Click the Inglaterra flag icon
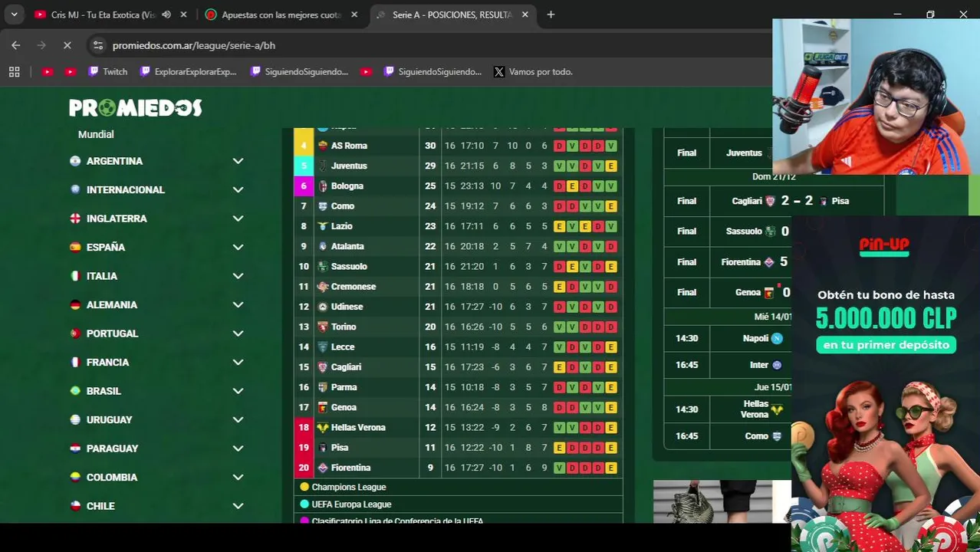The image size is (980, 552). point(75,219)
